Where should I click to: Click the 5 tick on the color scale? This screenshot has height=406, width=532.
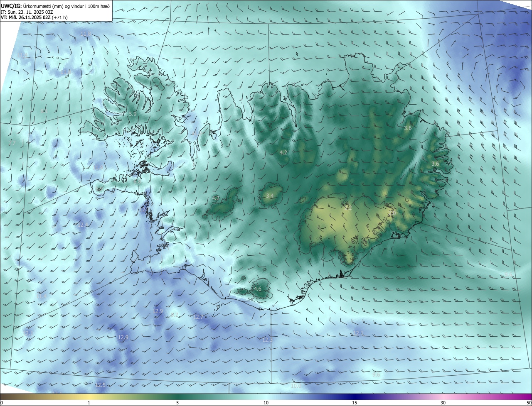tap(177, 403)
